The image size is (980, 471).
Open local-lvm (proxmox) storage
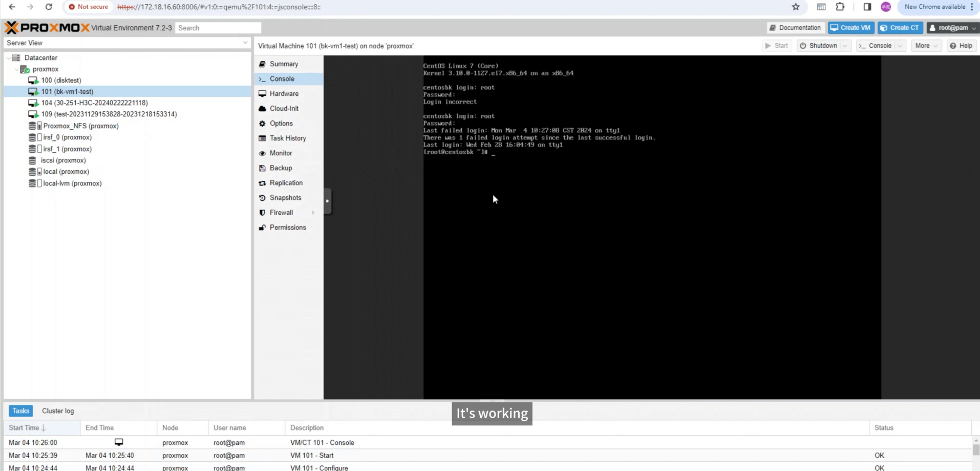[72, 183]
